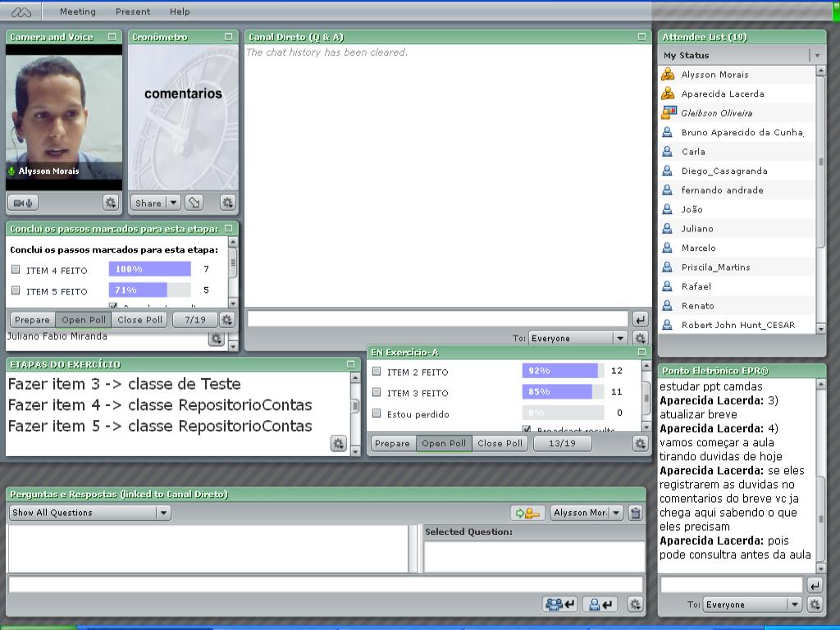The width and height of the screenshot is (840, 630).
Task: Click the 13/19 response count button
Action: 562,443
